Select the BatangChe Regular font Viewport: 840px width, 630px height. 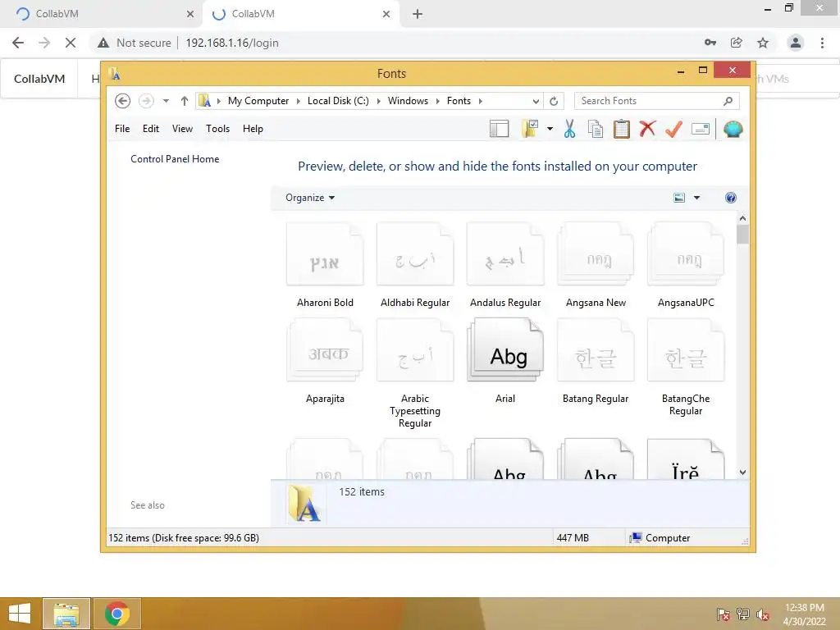[686, 367]
